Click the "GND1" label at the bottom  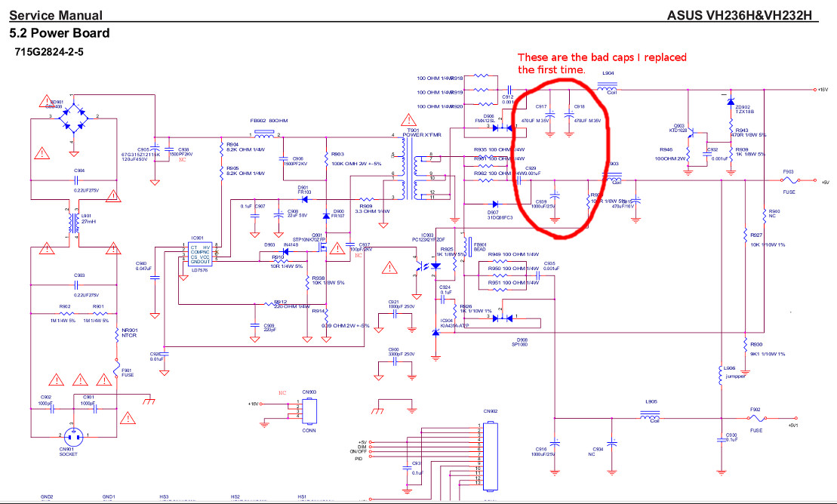coord(109,497)
